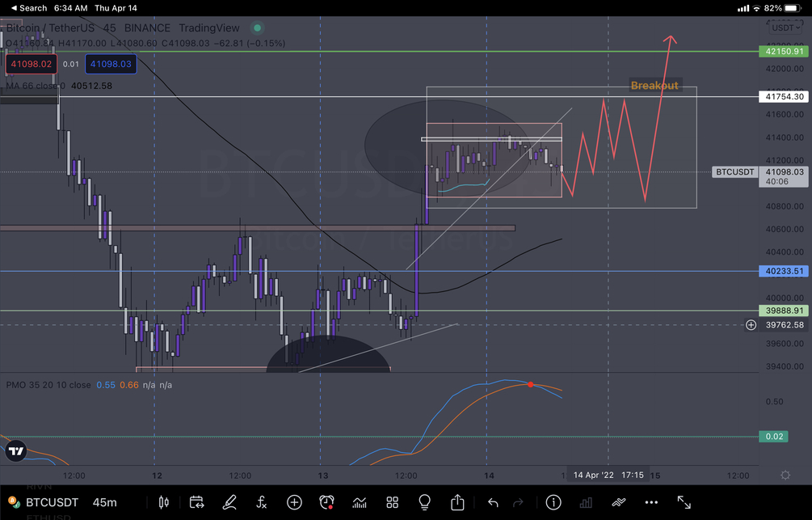
Task: Open chart settings gear icon
Action: pyautogui.click(x=785, y=476)
